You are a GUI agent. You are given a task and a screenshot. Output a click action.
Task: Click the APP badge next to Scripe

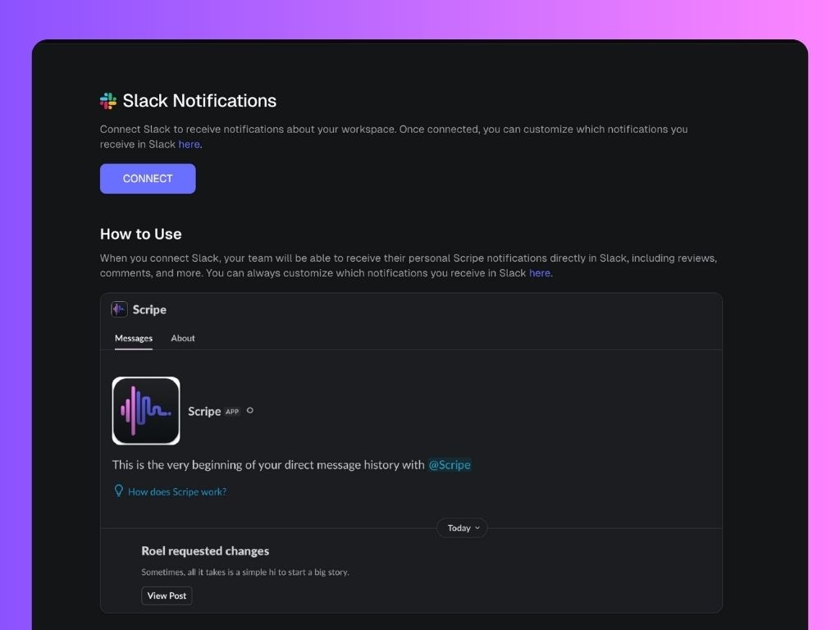[232, 412]
